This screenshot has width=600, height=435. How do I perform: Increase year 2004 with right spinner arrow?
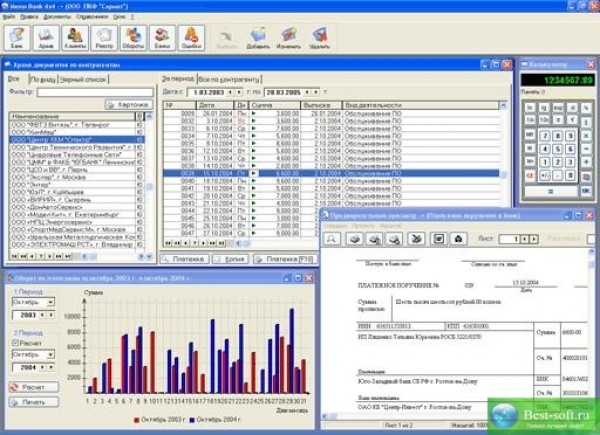point(50,367)
